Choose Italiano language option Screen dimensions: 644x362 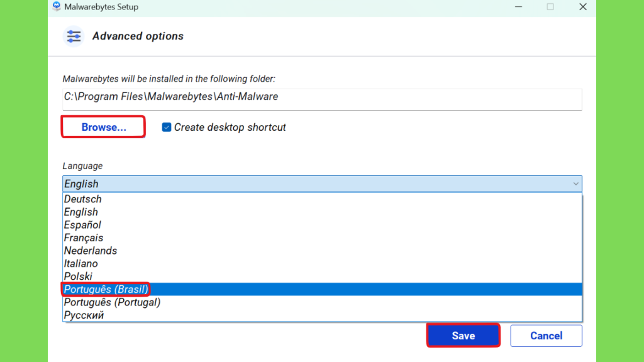[323, 263]
